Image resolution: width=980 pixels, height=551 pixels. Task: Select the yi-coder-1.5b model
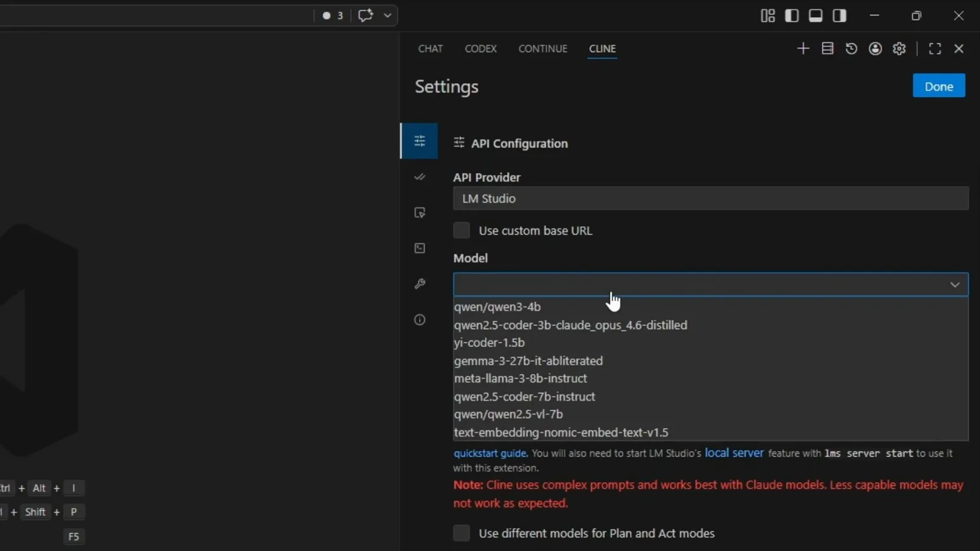pyautogui.click(x=710, y=343)
